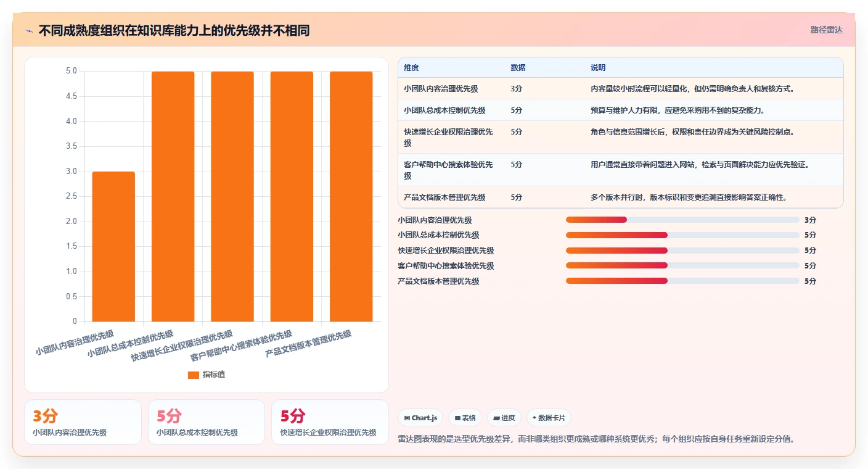Click the 小团队内容治理优先级 bar in the chart

pyautogui.click(x=113, y=246)
